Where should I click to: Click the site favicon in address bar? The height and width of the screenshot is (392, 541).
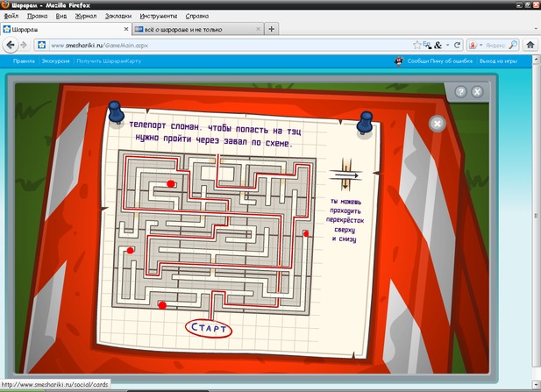pos(42,45)
